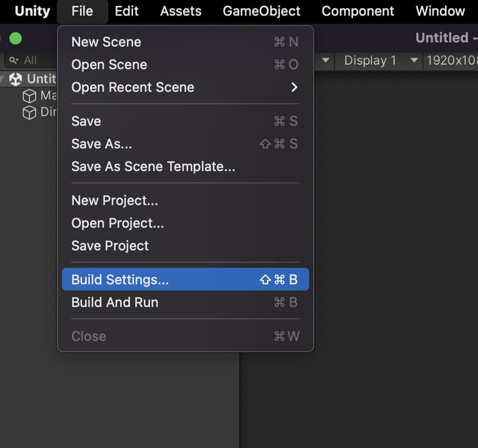The width and height of the screenshot is (478, 448).
Task: Click the green traffic light button
Action: point(15,38)
